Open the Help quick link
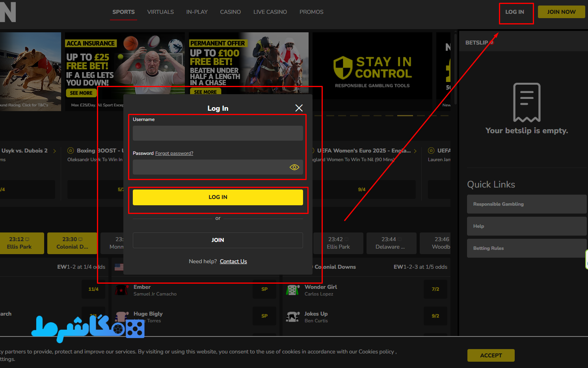 (527, 226)
